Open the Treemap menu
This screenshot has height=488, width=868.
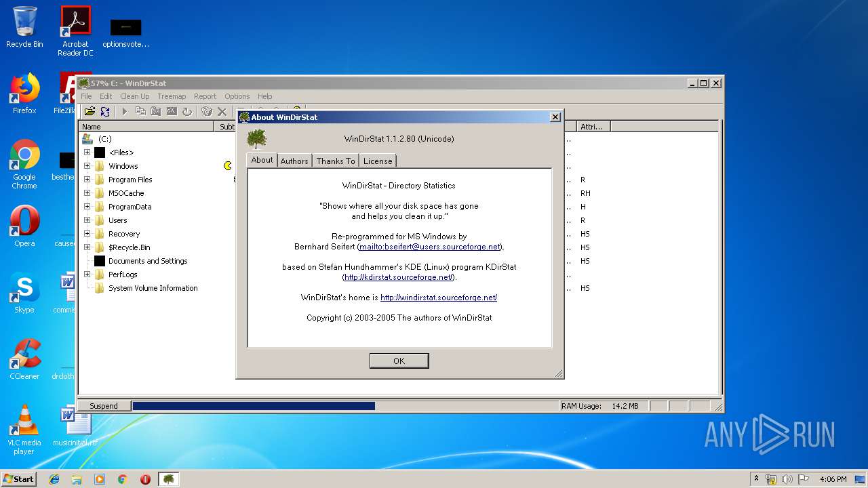pyautogui.click(x=172, y=96)
